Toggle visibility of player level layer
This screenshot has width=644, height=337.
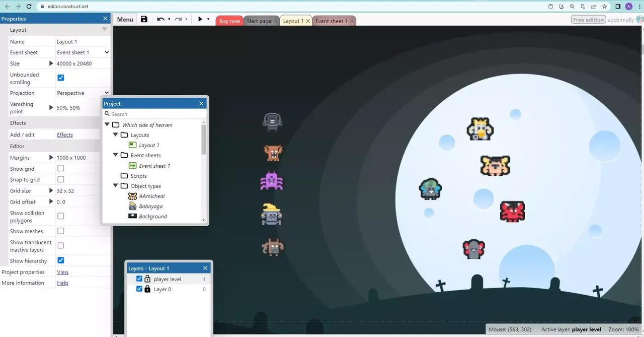(x=139, y=279)
